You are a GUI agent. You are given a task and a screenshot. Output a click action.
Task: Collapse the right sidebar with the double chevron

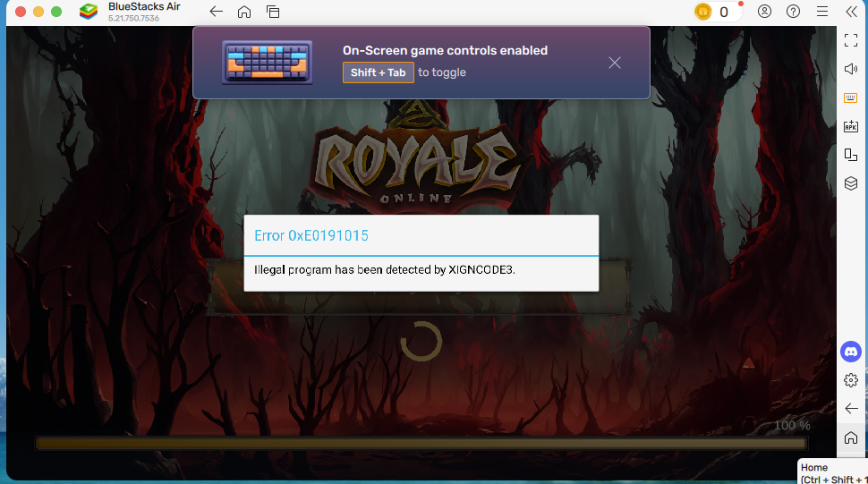click(851, 12)
